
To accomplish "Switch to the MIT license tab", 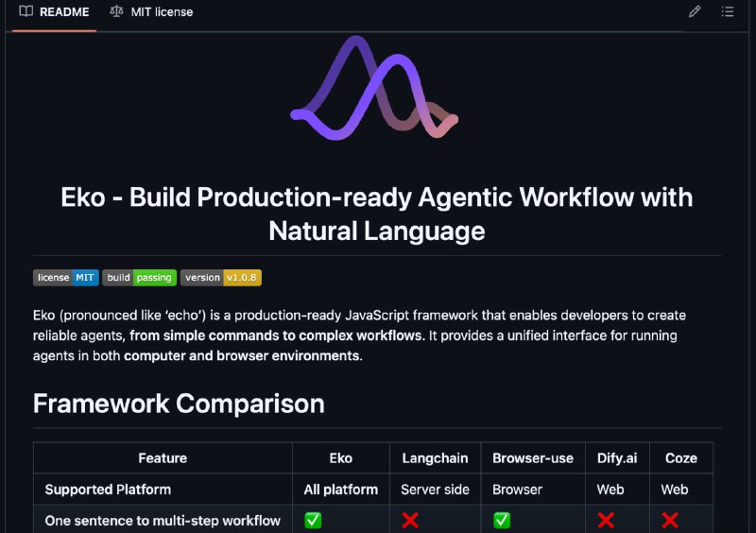I will click(x=151, y=12).
